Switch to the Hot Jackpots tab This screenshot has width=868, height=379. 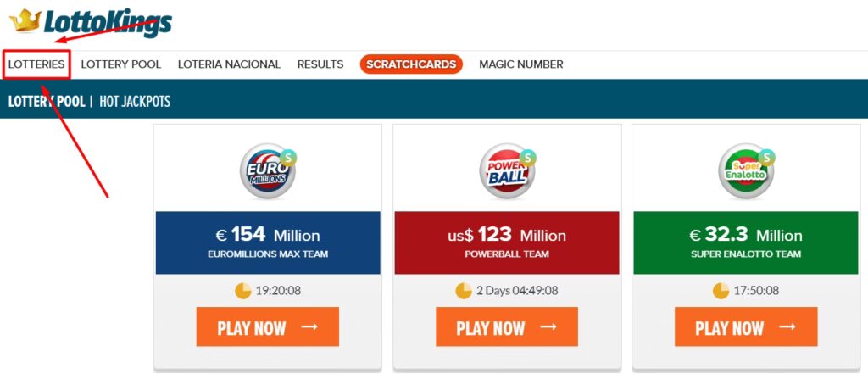[x=135, y=102]
